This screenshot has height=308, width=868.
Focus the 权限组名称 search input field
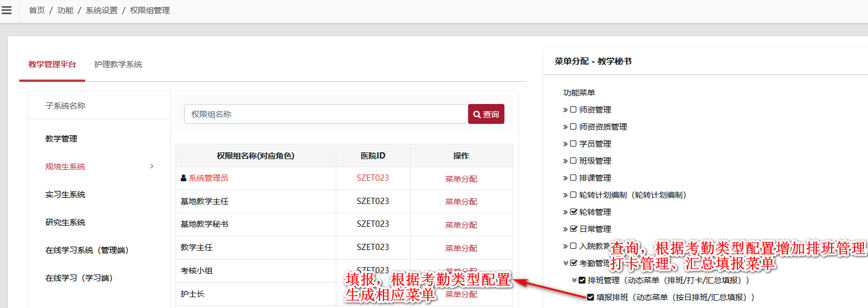(326, 114)
